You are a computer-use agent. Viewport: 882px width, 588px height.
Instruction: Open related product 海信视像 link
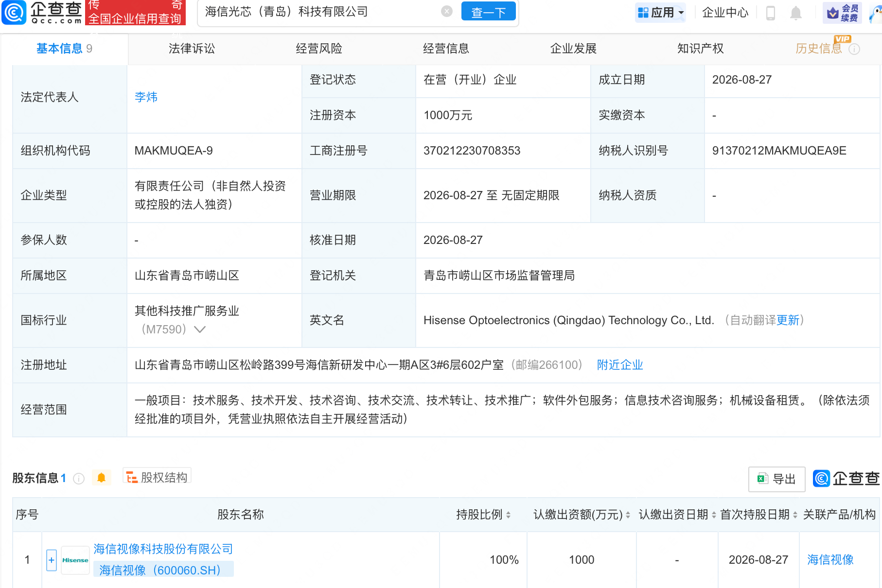[830, 560]
